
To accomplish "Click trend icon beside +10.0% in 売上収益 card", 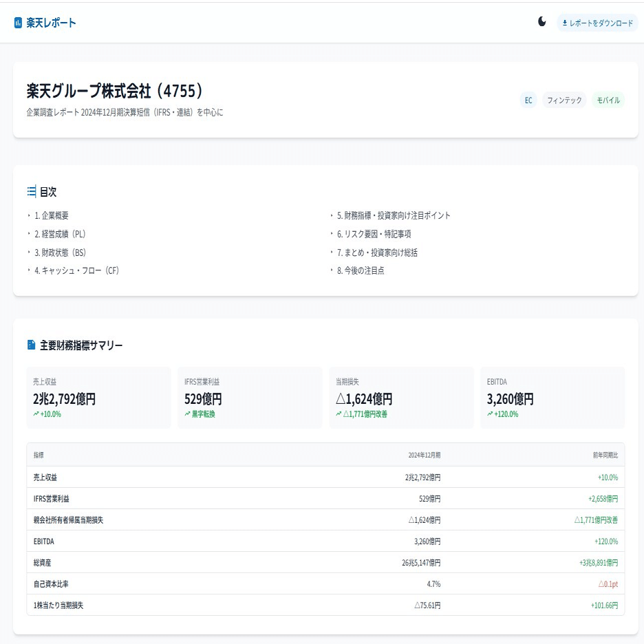I will click(x=36, y=414).
